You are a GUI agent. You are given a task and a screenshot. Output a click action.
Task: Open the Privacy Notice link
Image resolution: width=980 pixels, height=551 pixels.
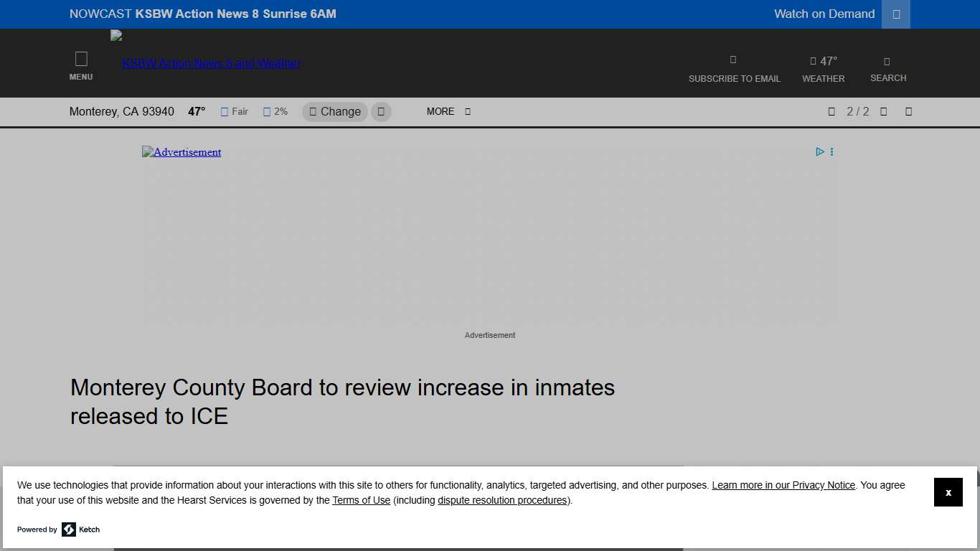pyautogui.click(x=783, y=485)
